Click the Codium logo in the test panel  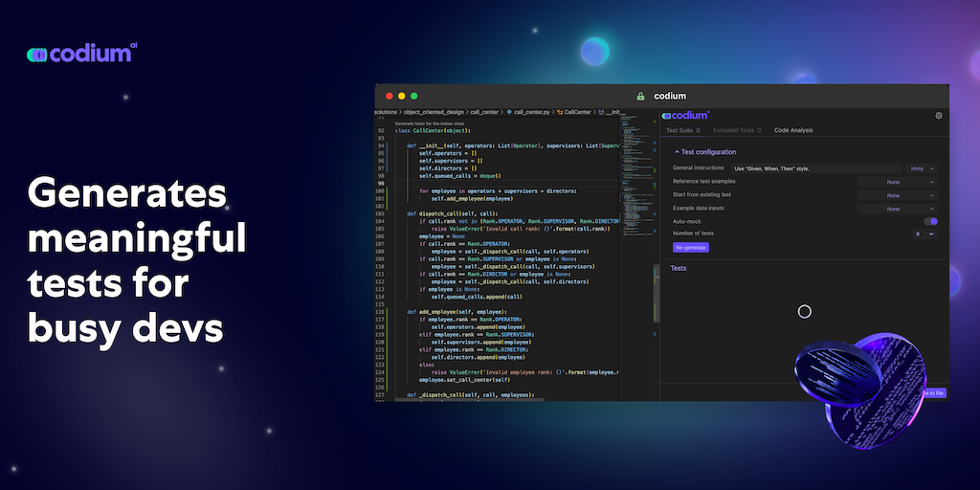click(687, 116)
